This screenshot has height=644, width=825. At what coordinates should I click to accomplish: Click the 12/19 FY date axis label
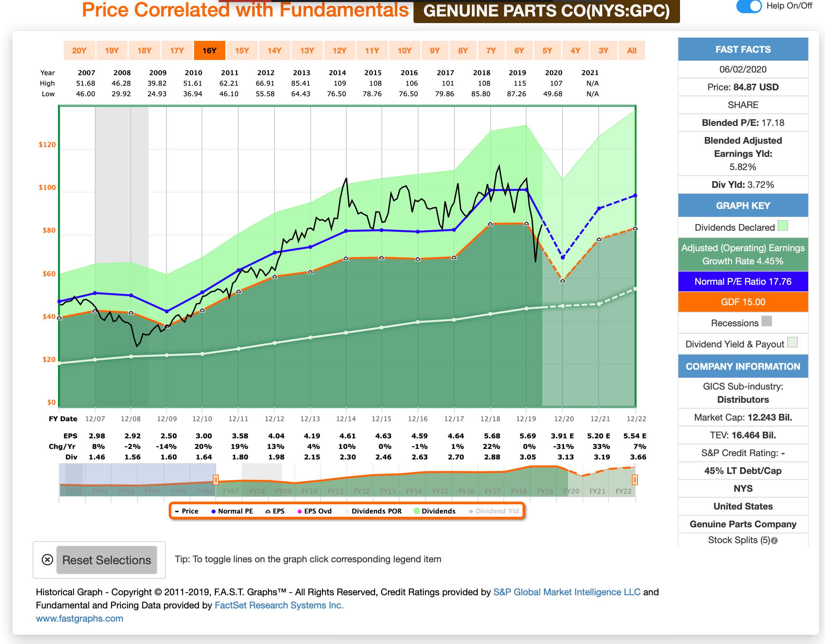(x=526, y=419)
